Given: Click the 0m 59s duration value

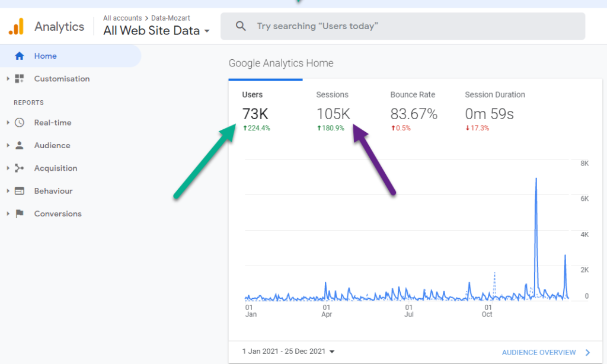Looking at the screenshot, I should (x=489, y=114).
